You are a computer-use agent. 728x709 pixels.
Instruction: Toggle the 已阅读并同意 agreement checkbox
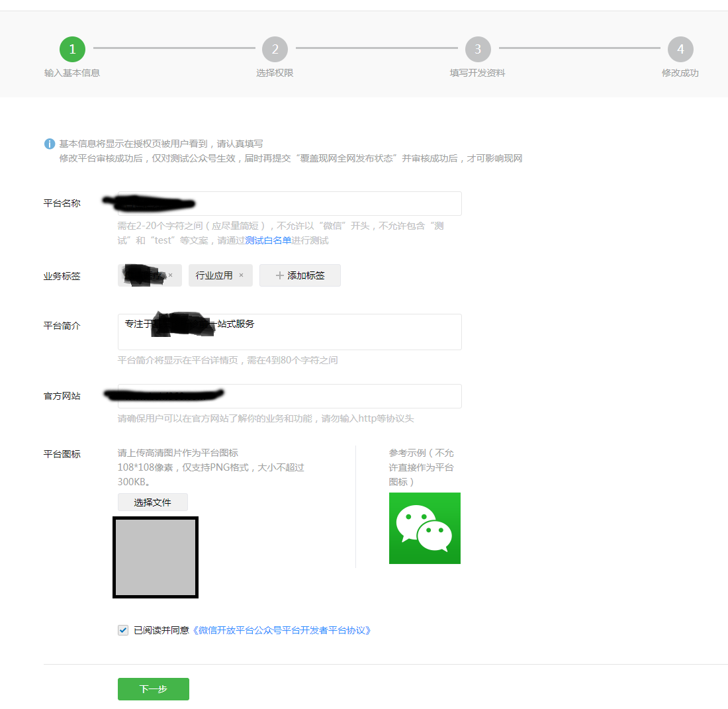coord(123,630)
